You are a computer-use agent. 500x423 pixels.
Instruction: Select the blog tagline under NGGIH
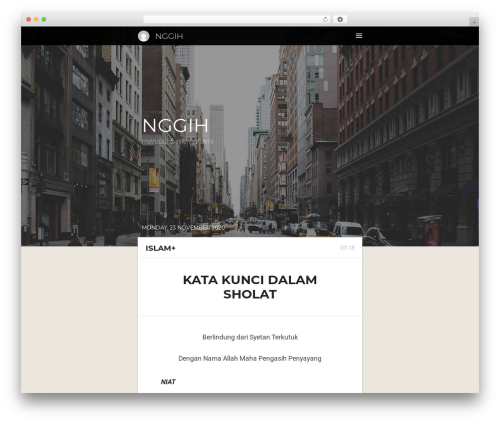click(x=177, y=141)
